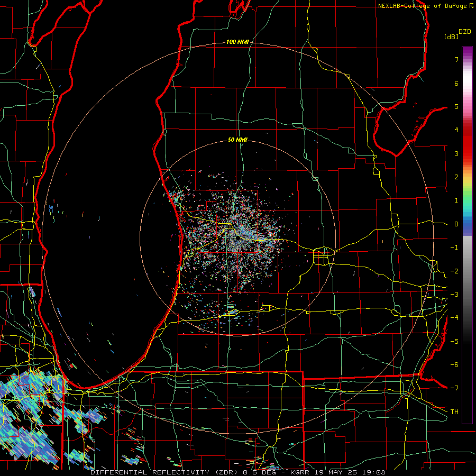Image resolution: width=476 pixels, height=476 pixels.
Task: Click the TH threshold label
Action: point(454,412)
